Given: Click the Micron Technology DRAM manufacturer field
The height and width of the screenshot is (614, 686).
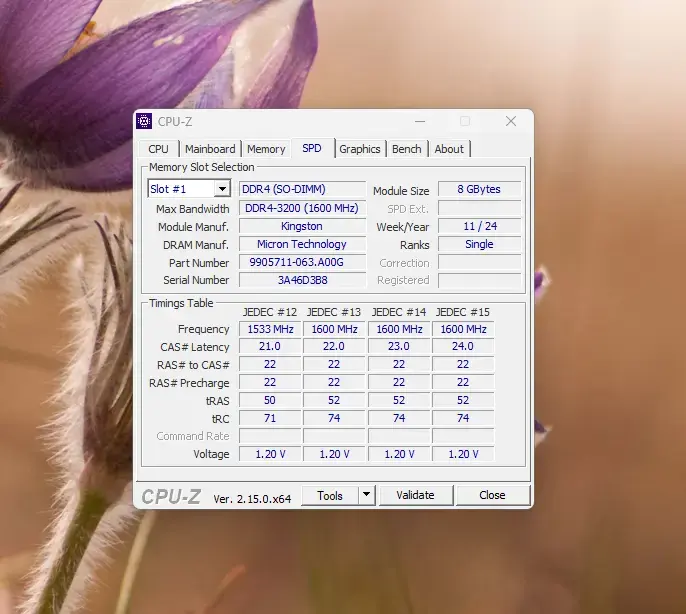Looking at the screenshot, I should (302, 244).
